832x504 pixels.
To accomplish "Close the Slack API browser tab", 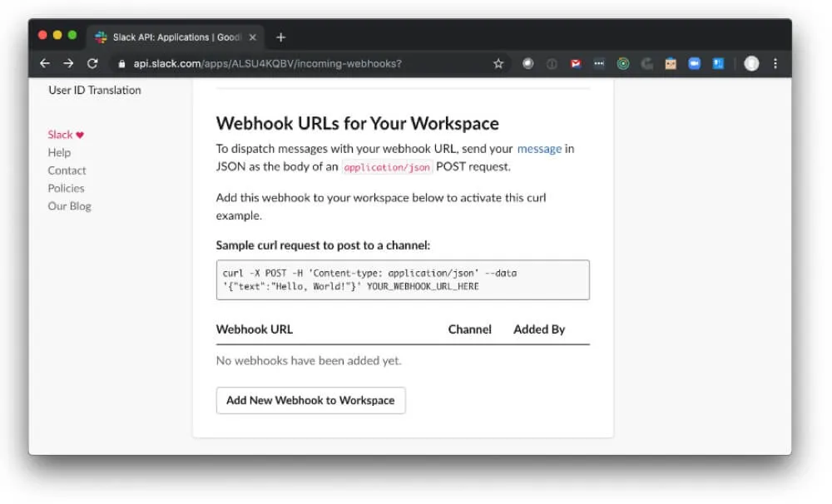I will click(x=253, y=37).
